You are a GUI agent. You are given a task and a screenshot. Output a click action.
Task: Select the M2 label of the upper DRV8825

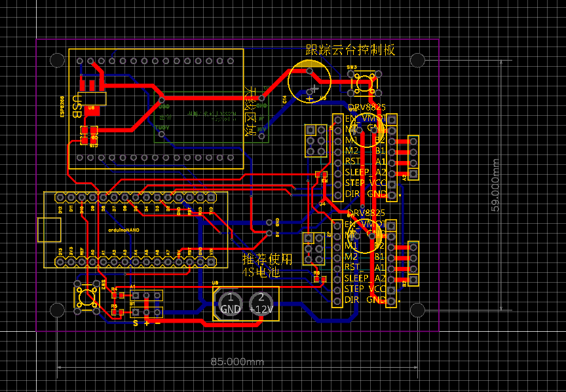coord(351,150)
